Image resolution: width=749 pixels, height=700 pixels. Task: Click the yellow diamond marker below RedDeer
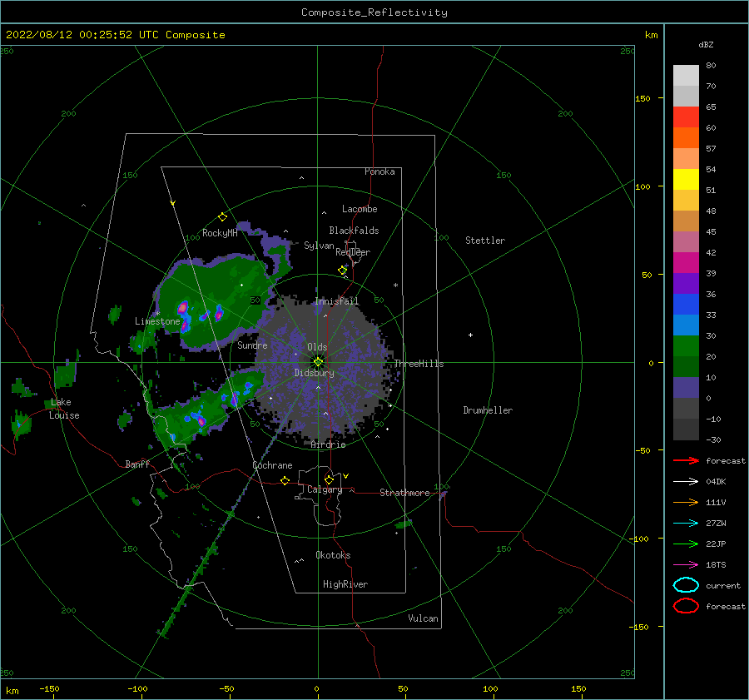(x=342, y=270)
